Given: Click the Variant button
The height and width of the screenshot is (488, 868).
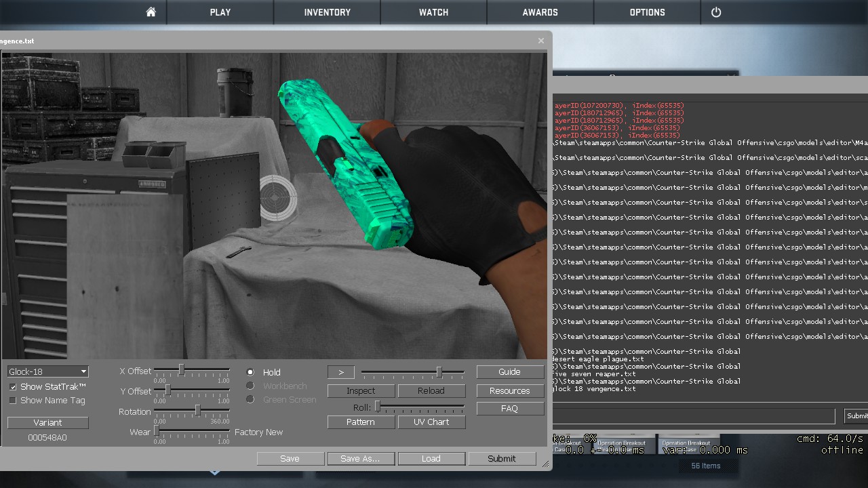Looking at the screenshot, I should pyautogui.click(x=47, y=422).
